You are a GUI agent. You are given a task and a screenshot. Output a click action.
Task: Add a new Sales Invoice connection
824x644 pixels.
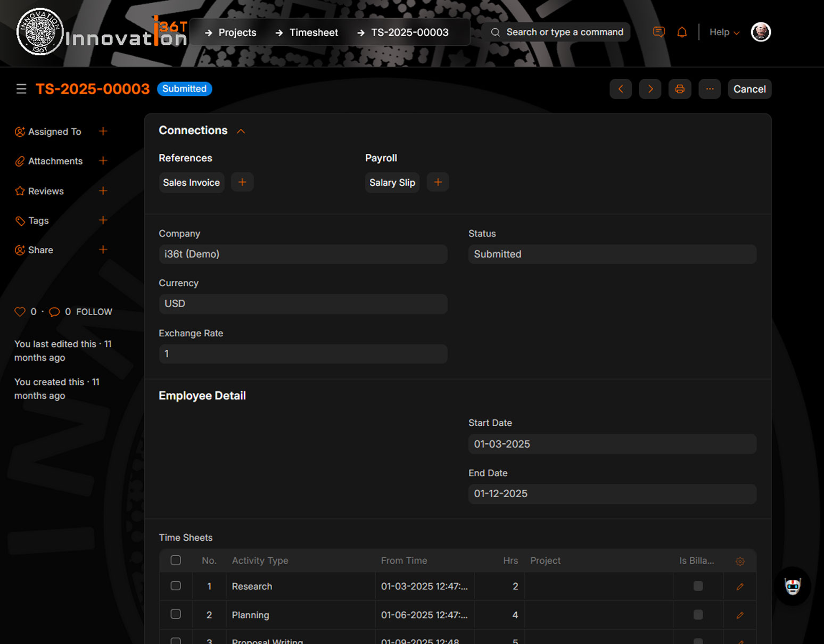click(x=242, y=183)
